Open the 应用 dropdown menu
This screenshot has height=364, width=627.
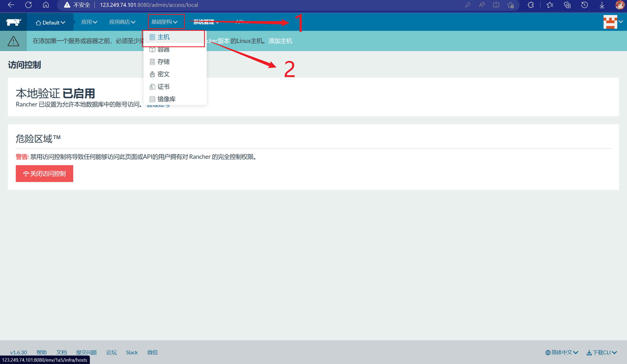pos(89,22)
